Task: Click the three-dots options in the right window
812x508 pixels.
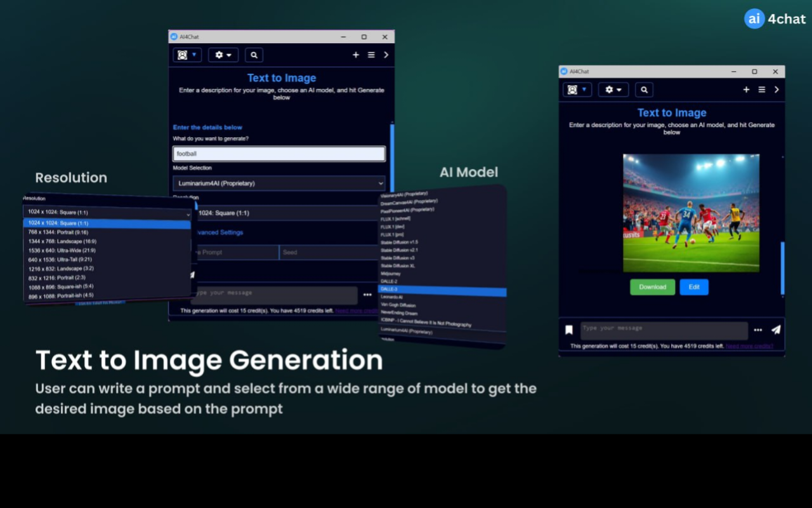Action: point(758,330)
